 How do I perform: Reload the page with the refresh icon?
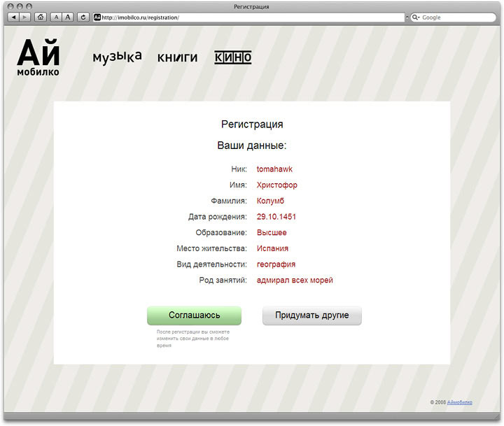pos(84,17)
